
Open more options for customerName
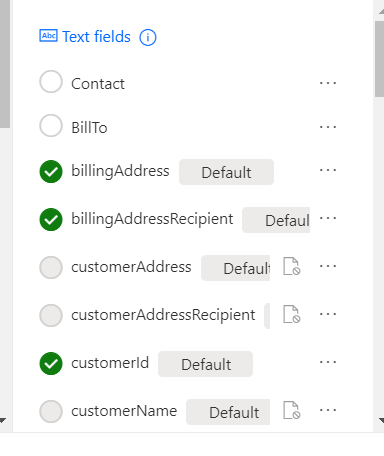click(x=328, y=410)
